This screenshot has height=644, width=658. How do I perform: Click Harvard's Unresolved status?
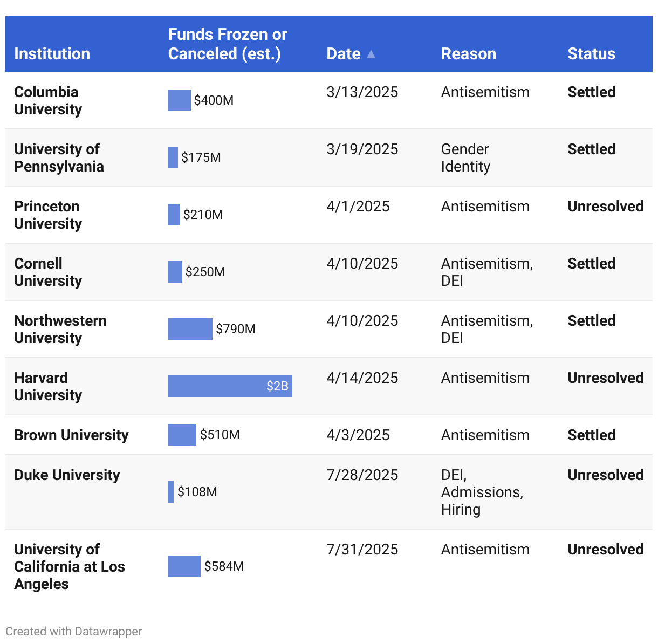(x=605, y=378)
